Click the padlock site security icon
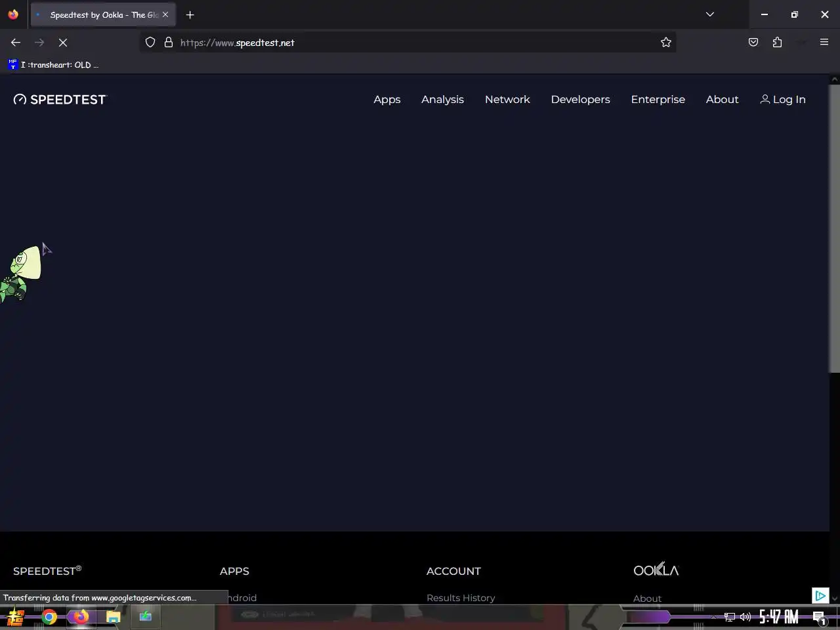The height and width of the screenshot is (630, 840). click(169, 43)
